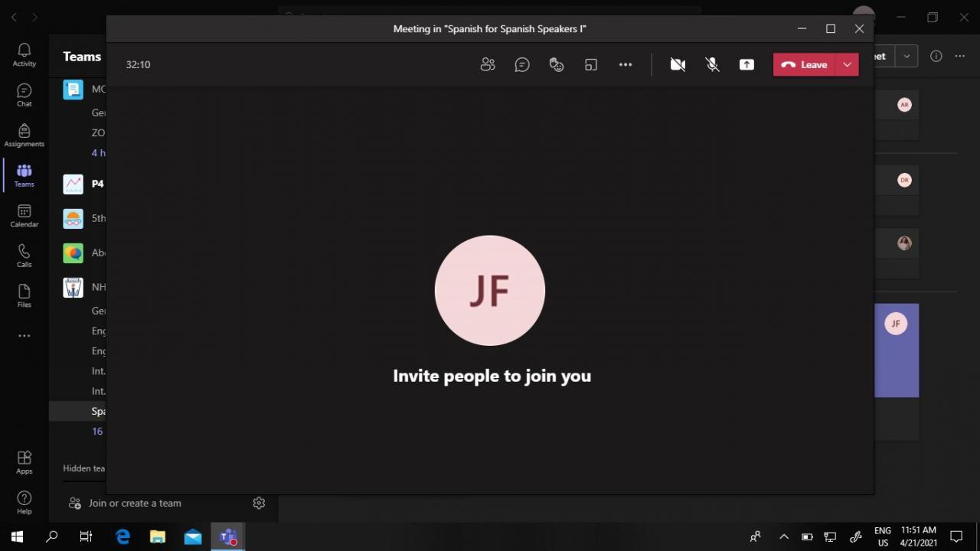
Task: Select the P4 team chart icon
Action: click(73, 184)
